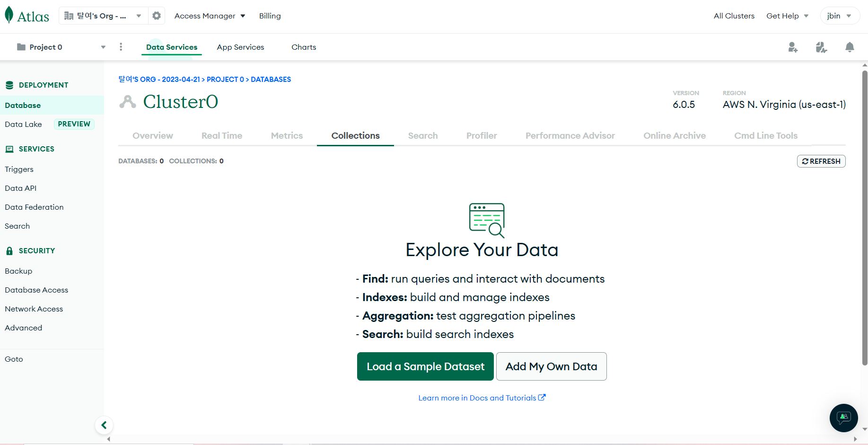
Task: Click the Cluster0 cluster icon
Action: 128,102
